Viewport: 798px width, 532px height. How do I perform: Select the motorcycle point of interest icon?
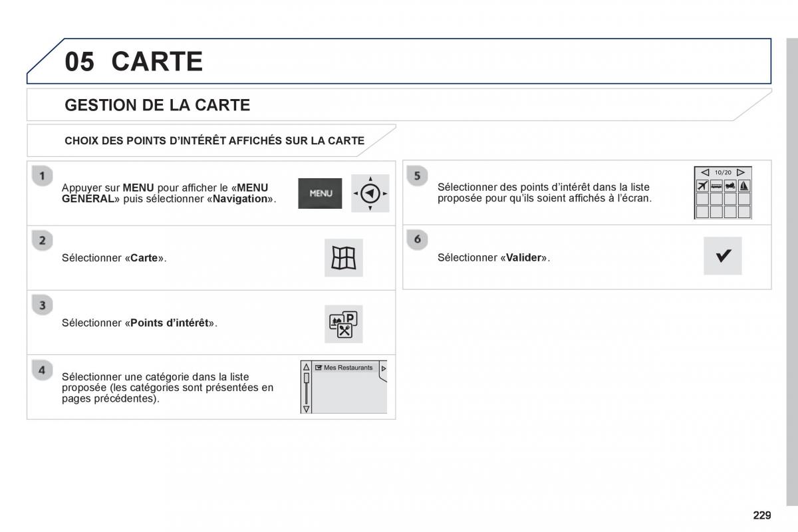730,186
